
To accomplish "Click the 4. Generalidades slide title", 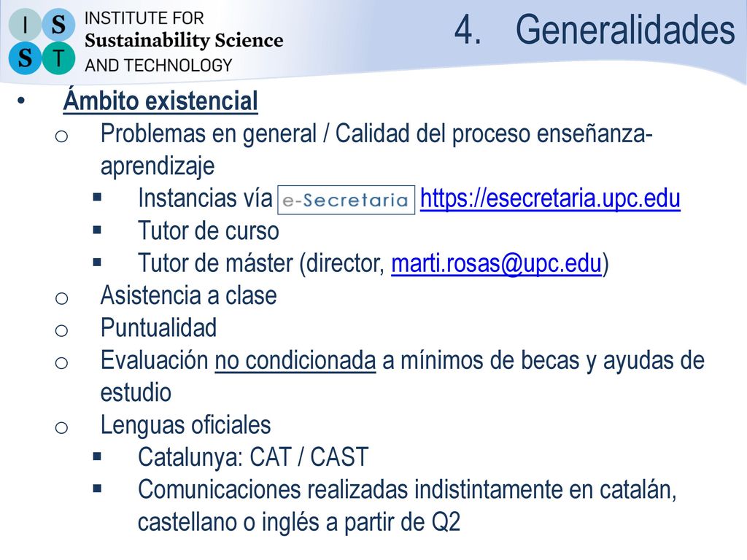I will tap(595, 30).
